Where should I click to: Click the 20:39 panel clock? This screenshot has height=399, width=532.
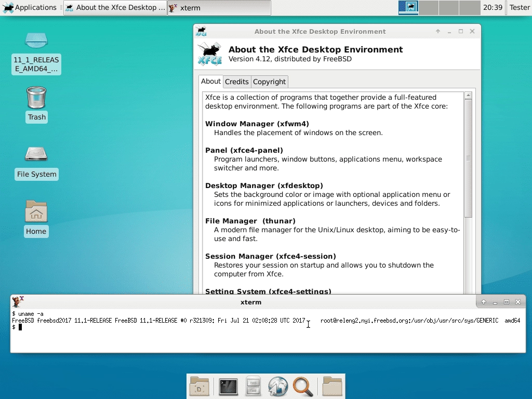point(493,7)
